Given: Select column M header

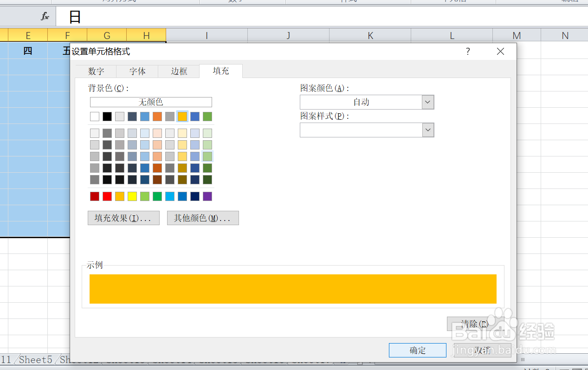Looking at the screenshot, I should [517, 35].
